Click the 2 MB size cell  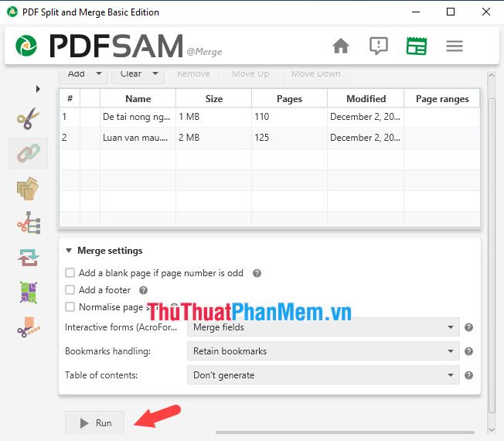point(214,138)
